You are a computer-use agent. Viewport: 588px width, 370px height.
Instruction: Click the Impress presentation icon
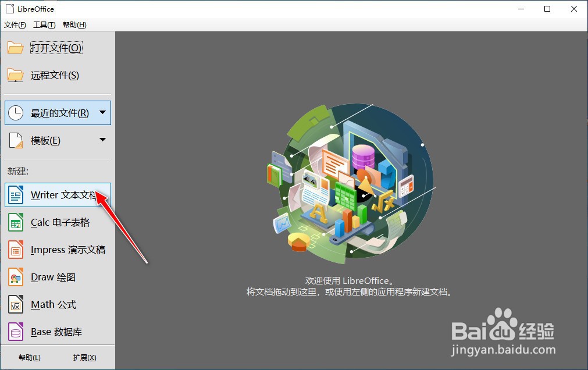tap(16, 250)
